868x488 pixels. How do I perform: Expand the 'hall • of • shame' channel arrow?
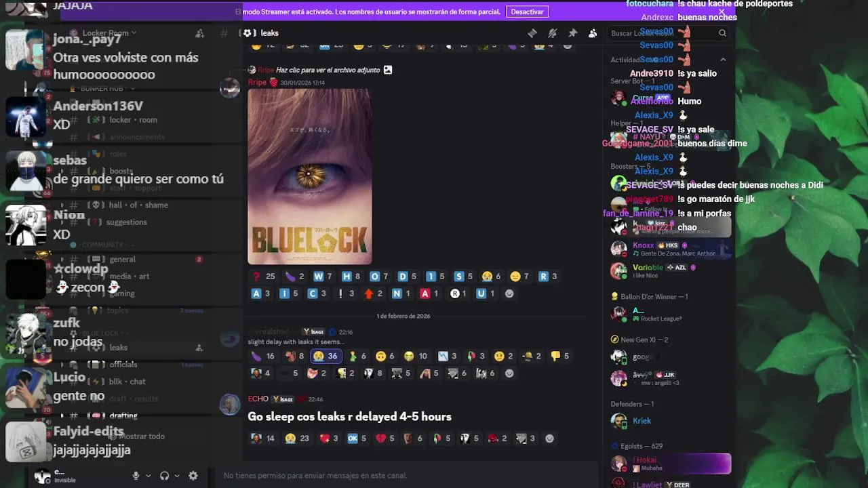coord(62,205)
